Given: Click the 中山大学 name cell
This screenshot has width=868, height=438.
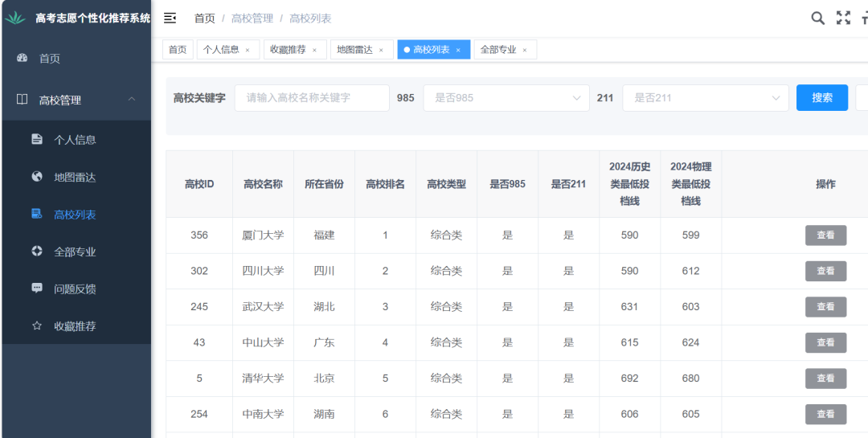Looking at the screenshot, I should [263, 342].
